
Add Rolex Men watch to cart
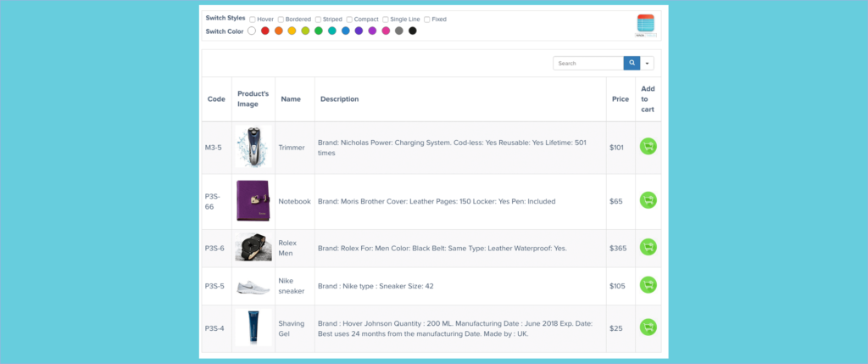click(648, 247)
